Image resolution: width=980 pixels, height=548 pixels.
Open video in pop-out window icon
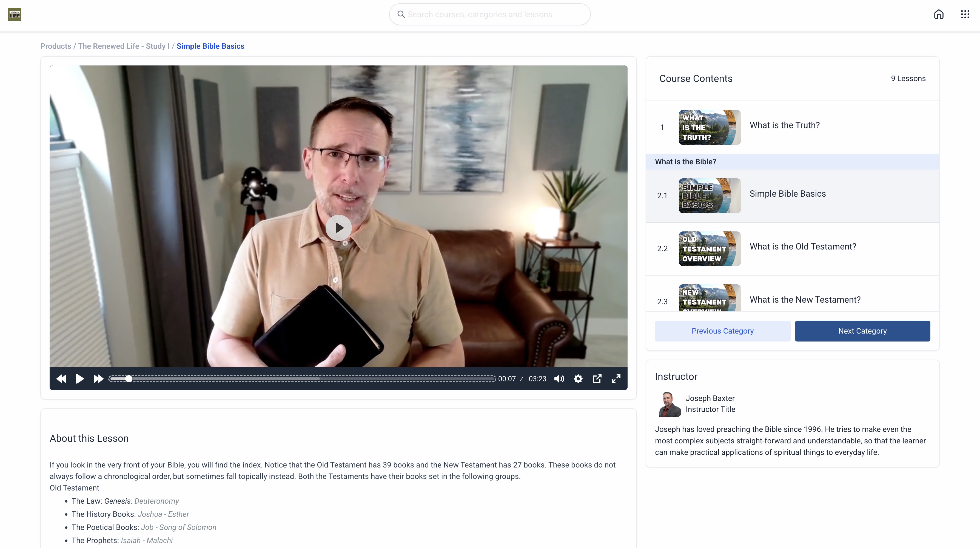click(597, 379)
